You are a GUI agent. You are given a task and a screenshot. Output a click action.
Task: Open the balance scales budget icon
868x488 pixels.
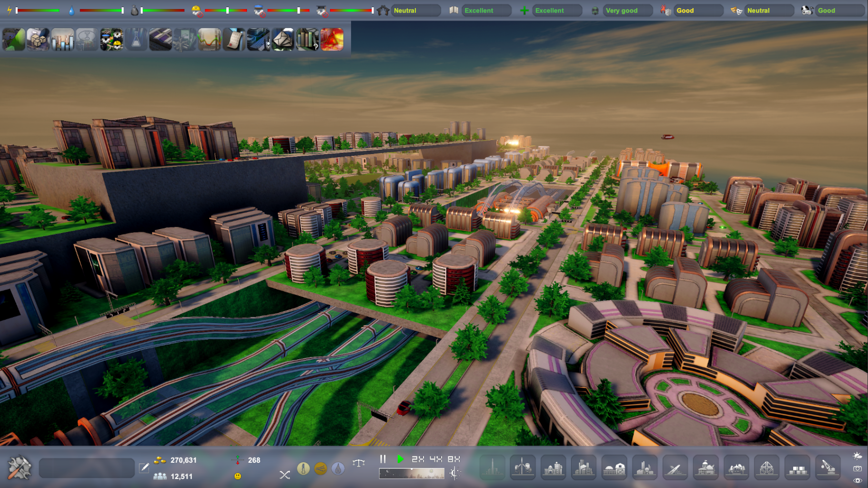[359, 463]
